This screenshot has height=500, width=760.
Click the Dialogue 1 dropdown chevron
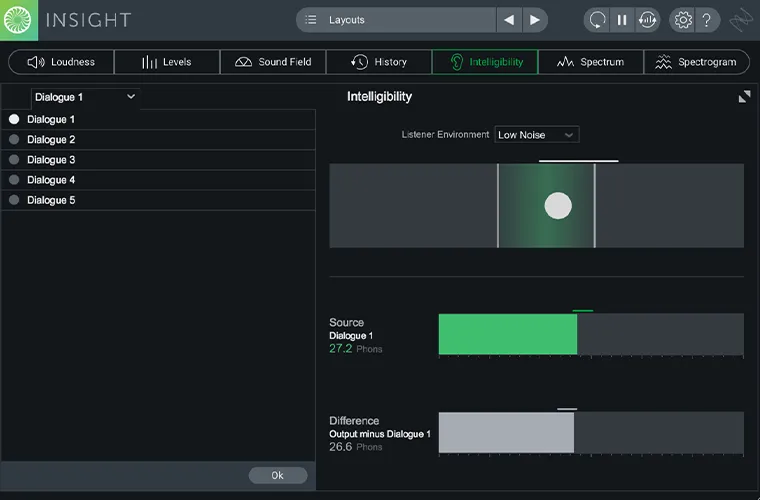[131, 96]
